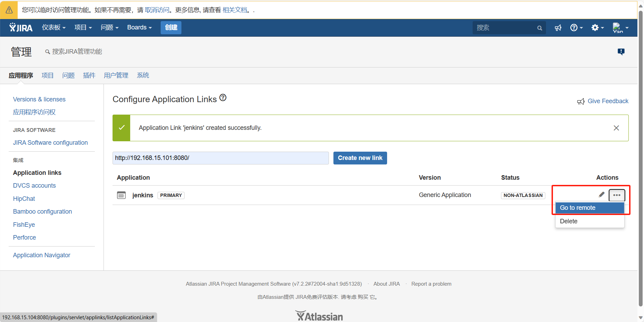Open the help question mark menu
Screen dimensions: 644x322
click(x=576, y=28)
